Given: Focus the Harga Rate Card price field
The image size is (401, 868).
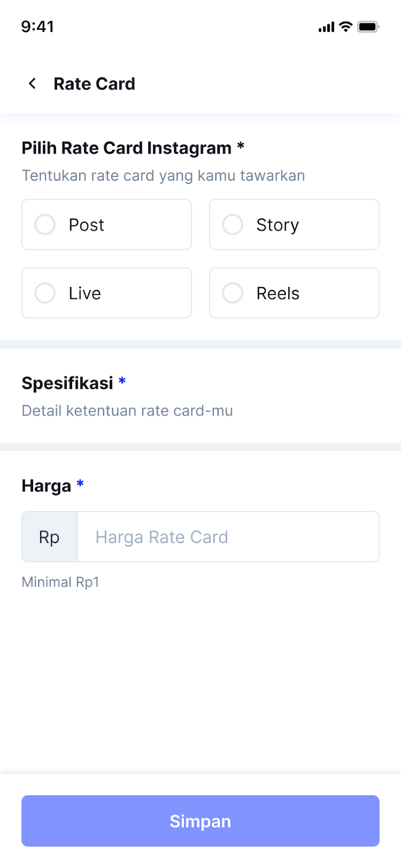Looking at the screenshot, I should [228, 537].
